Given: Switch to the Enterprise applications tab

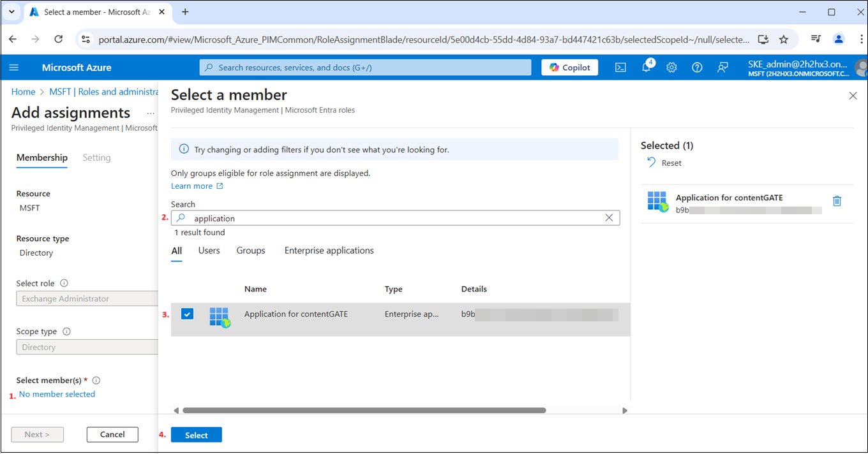Looking at the screenshot, I should click(x=329, y=251).
